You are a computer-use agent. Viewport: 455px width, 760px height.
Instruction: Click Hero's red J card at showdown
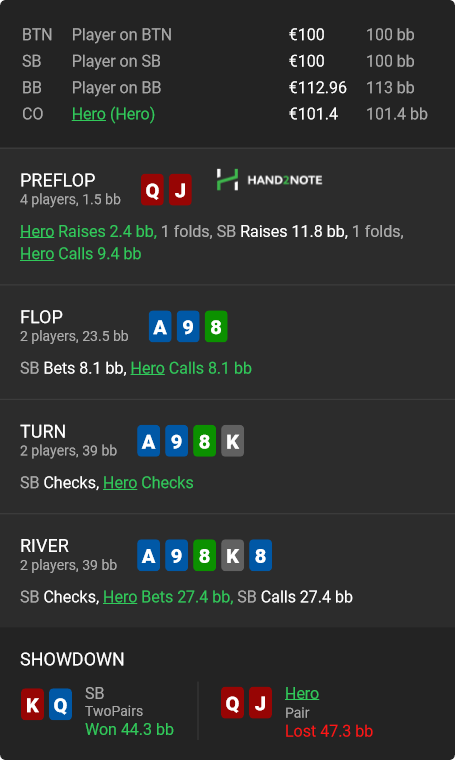260,702
